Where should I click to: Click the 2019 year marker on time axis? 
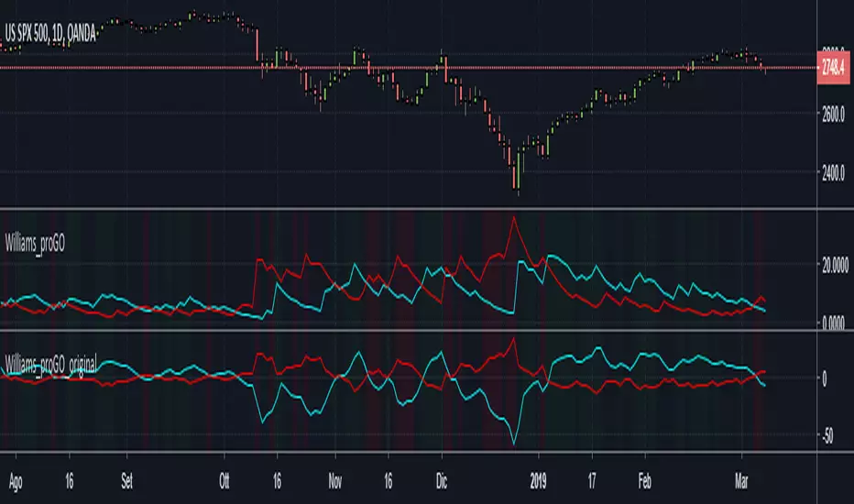tap(539, 478)
